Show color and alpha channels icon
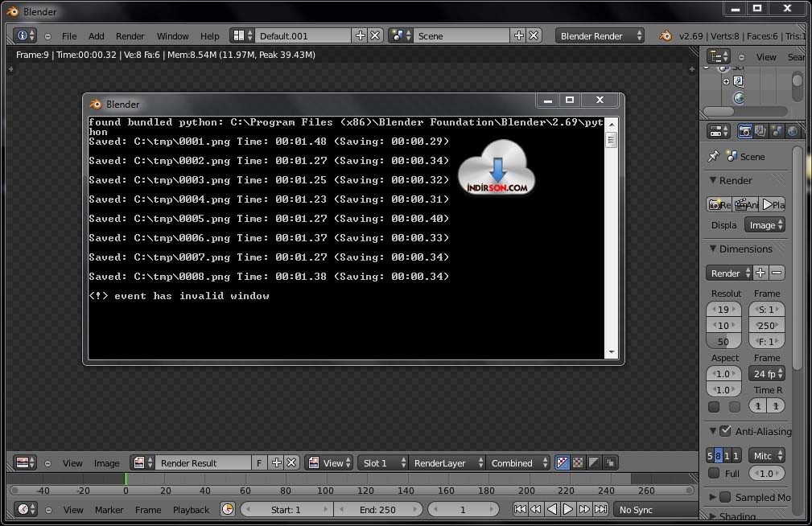812x526 pixels. point(563,462)
